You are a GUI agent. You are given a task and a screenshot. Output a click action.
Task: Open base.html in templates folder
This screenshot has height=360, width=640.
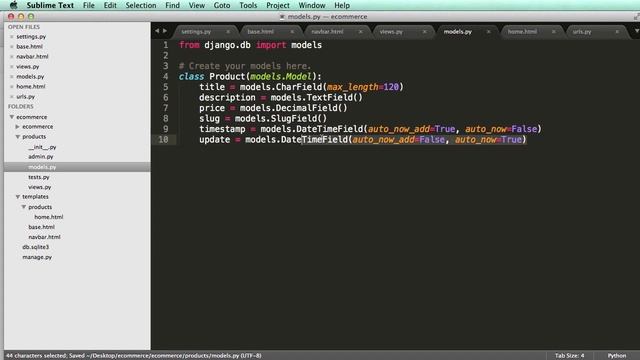click(41, 227)
